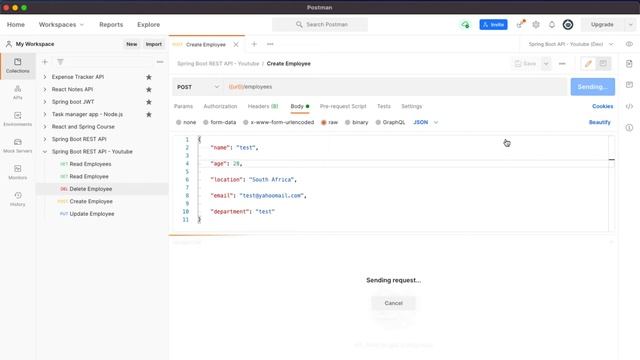Open the environment selector dropdown
Image resolution: width=640 pixels, height=360 pixels.
click(571, 44)
